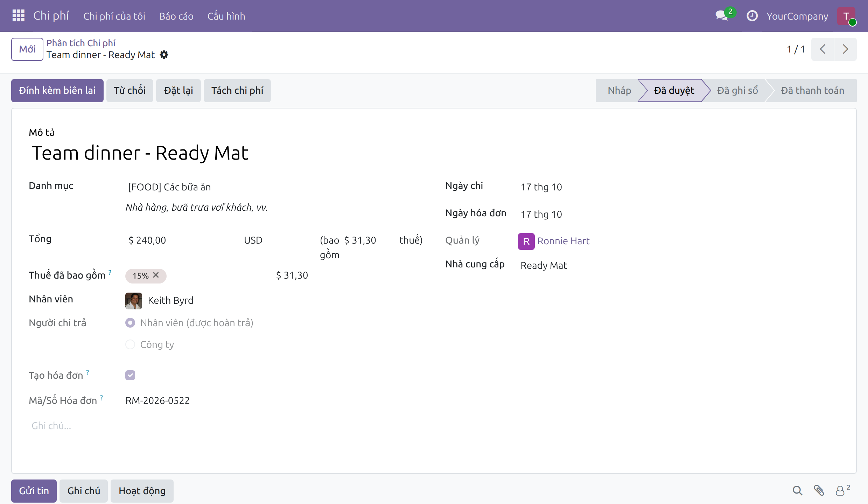
Task: Click the Ghi chú notes field
Action: [x=434, y=426]
